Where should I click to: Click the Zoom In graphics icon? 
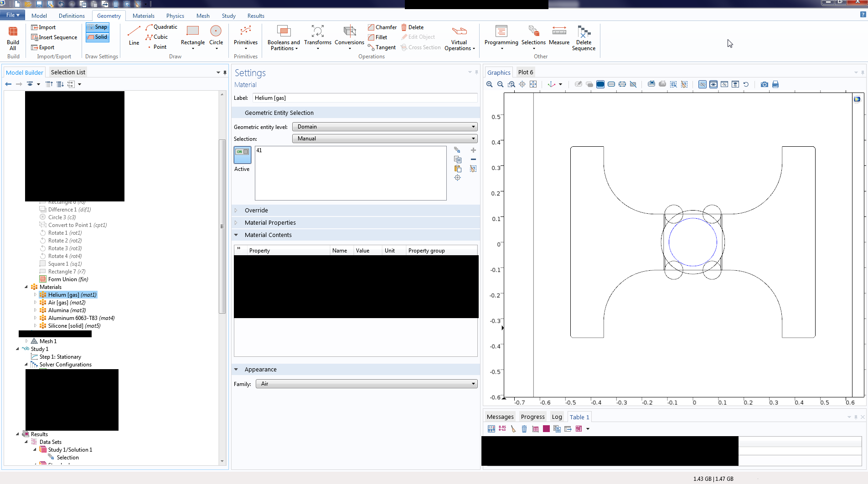click(490, 84)
